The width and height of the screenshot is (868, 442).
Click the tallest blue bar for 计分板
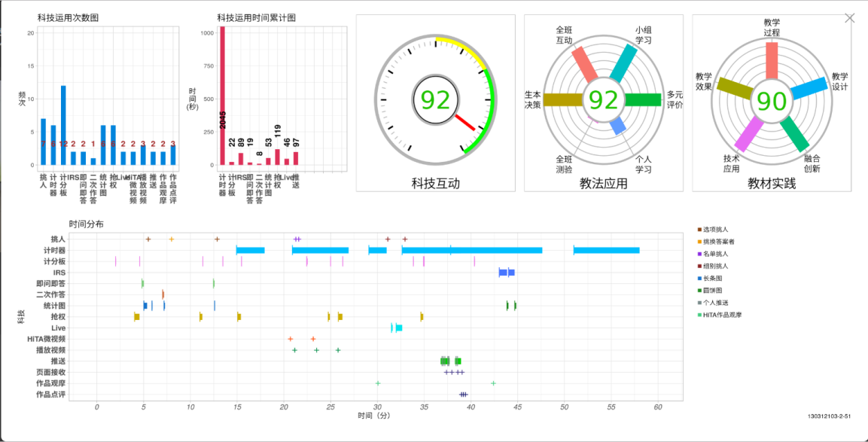pos(63,125)
